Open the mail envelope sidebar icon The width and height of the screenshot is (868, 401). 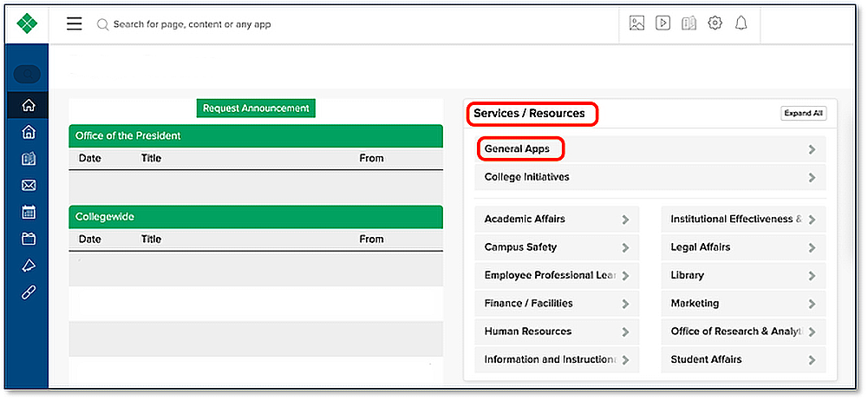point(29,186)
